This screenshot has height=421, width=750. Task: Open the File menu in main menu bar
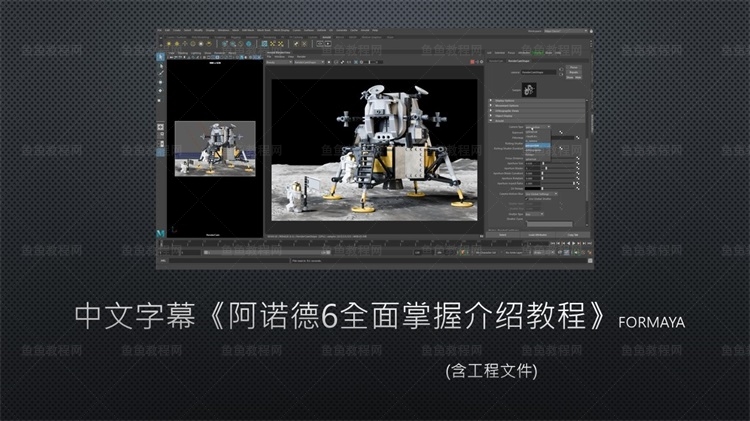159,30
